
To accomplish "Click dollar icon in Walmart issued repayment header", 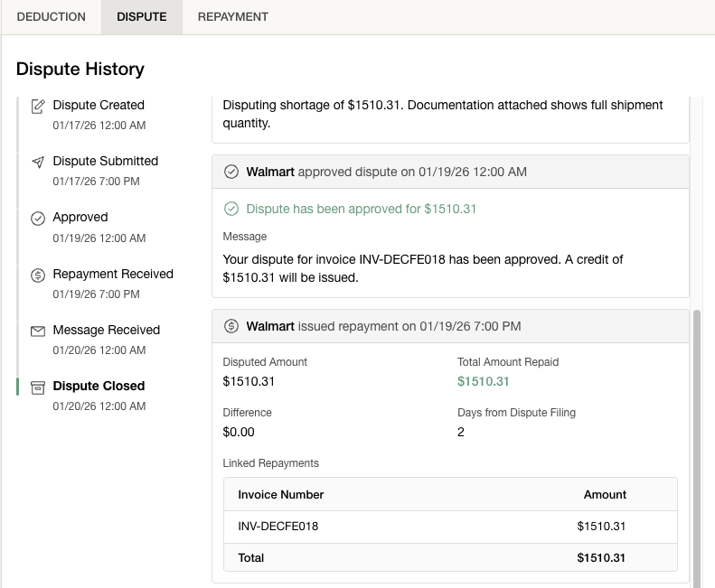I will click(x=231, y=326).
